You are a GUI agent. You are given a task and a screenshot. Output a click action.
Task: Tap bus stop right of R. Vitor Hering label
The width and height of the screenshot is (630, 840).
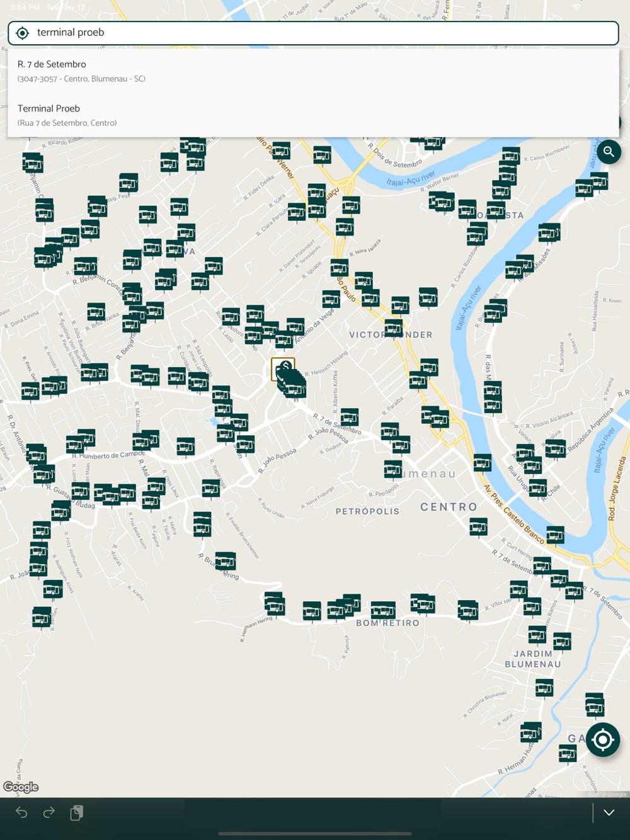click(x=518, y=589)
